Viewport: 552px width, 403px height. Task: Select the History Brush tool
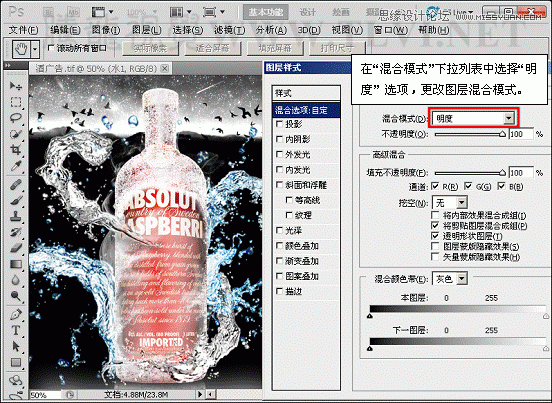pos(15,232)
